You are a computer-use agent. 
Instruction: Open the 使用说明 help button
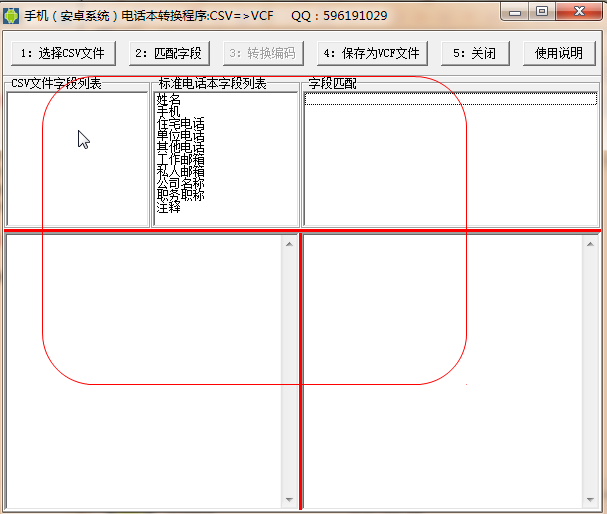(559, 53)
